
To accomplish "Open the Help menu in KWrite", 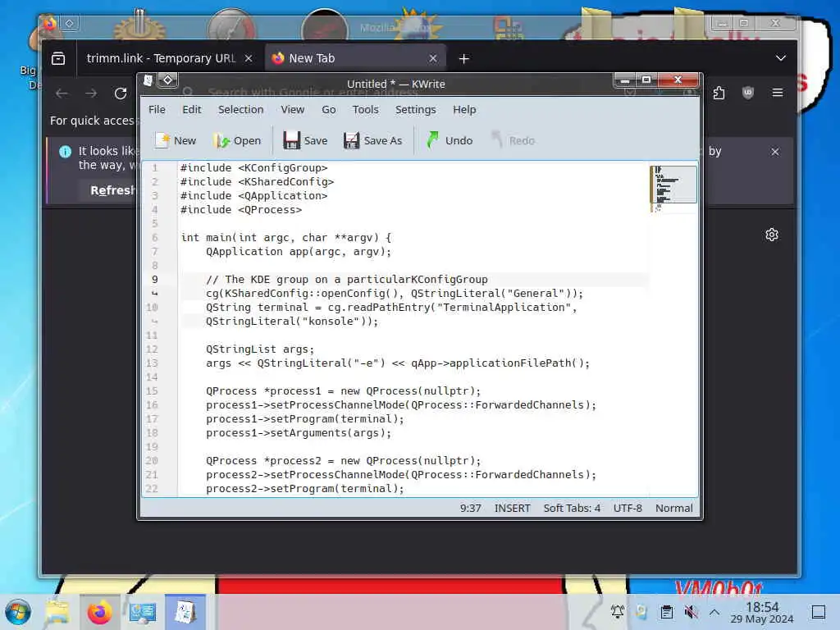I will (464, 109).
